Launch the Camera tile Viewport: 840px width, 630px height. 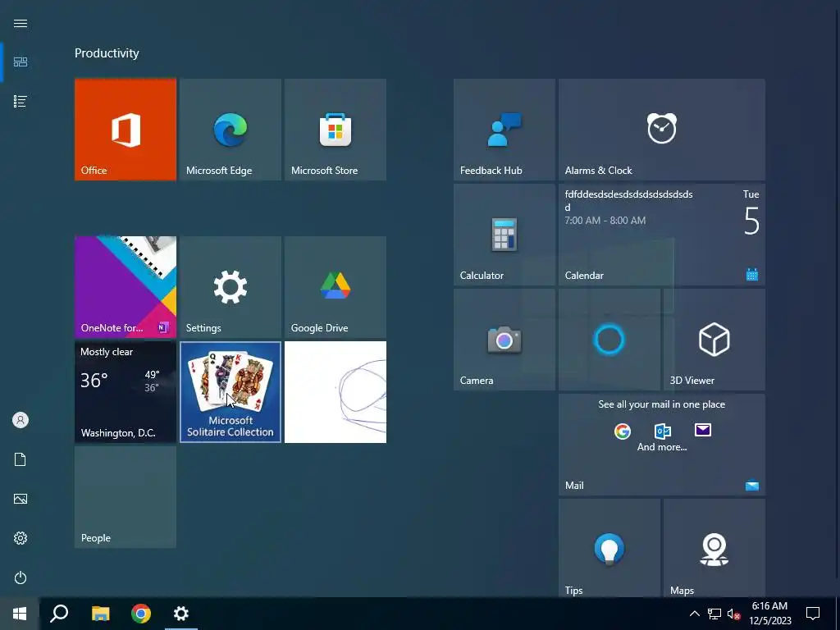pos(504,340)
